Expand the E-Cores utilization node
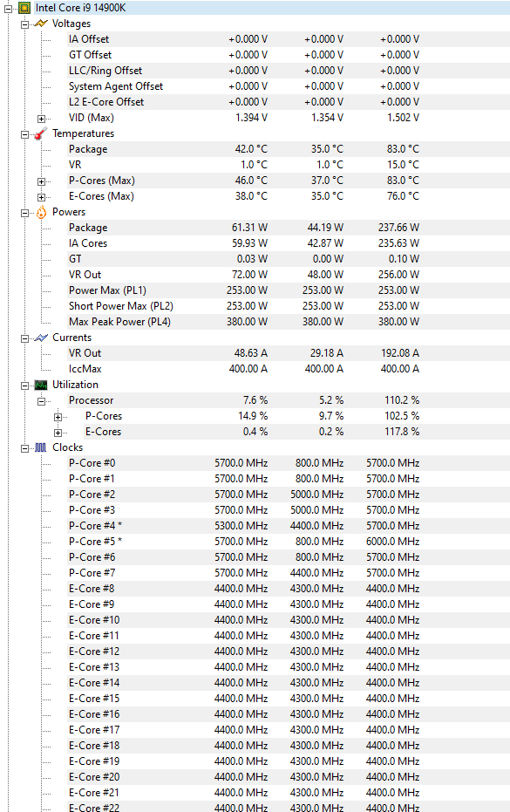Image resolution: width=510 pixels, height=812 pixels. pos(58,433)
